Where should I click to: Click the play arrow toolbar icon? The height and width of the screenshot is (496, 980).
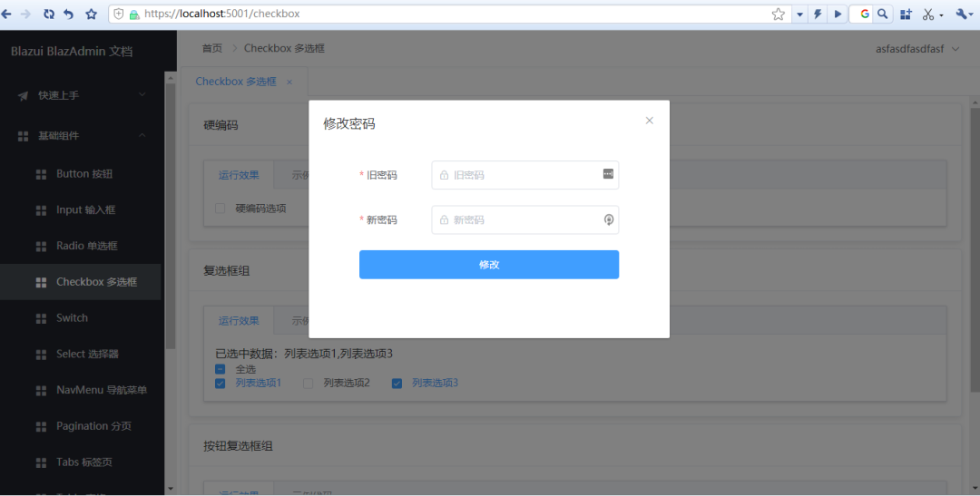(838, 14)
